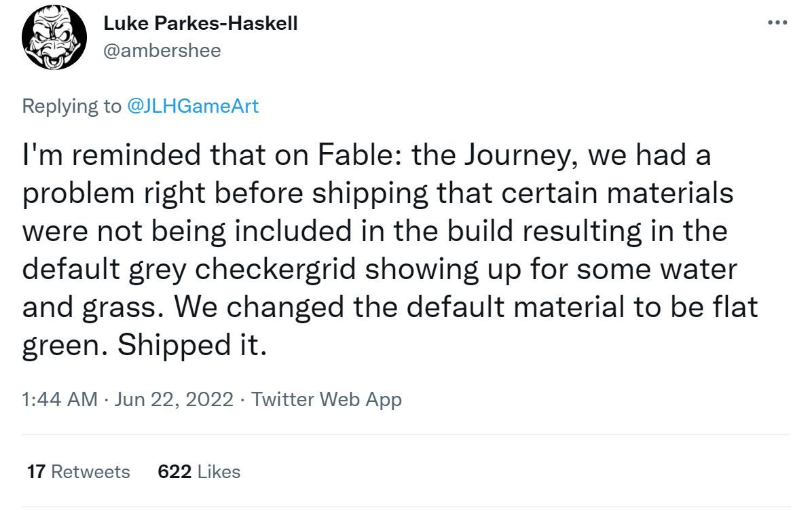Open the Twitter Web App source link

[x=327, y=399]
